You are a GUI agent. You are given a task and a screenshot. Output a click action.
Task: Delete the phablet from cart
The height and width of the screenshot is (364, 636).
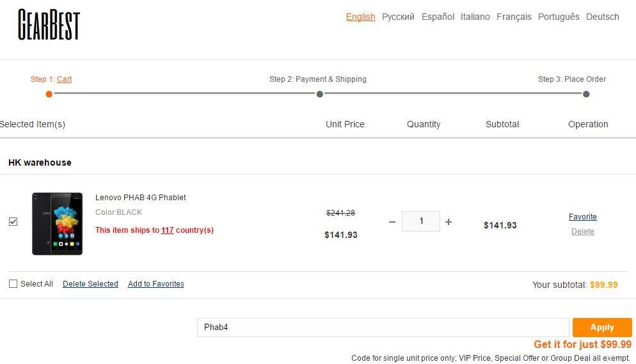tap(582, 232)
